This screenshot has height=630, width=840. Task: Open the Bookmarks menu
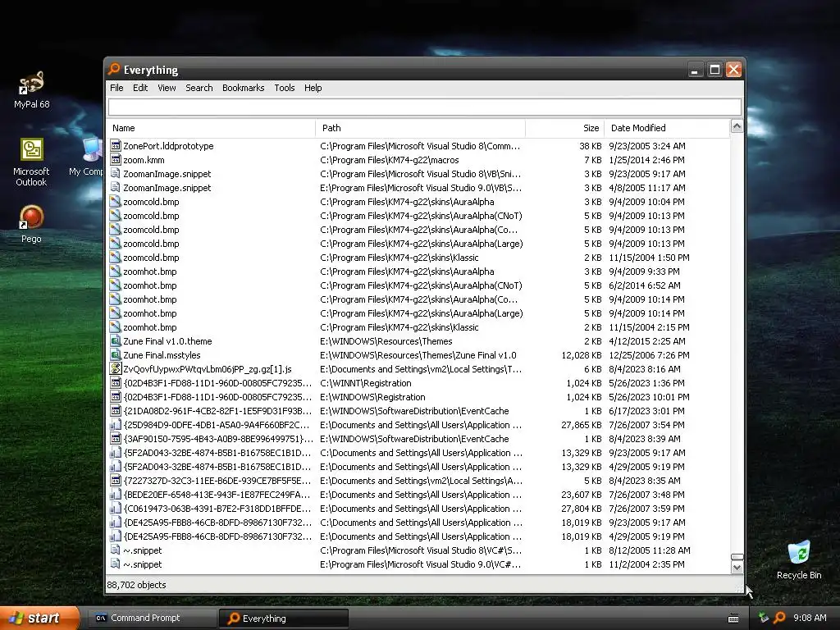pyautogui.click(x=243, y=88)
